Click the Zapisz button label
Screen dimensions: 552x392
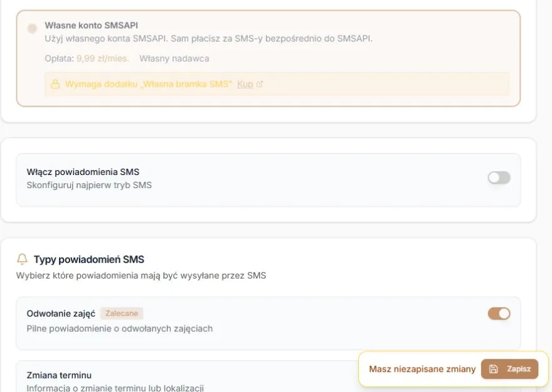[x=519, y=369]
